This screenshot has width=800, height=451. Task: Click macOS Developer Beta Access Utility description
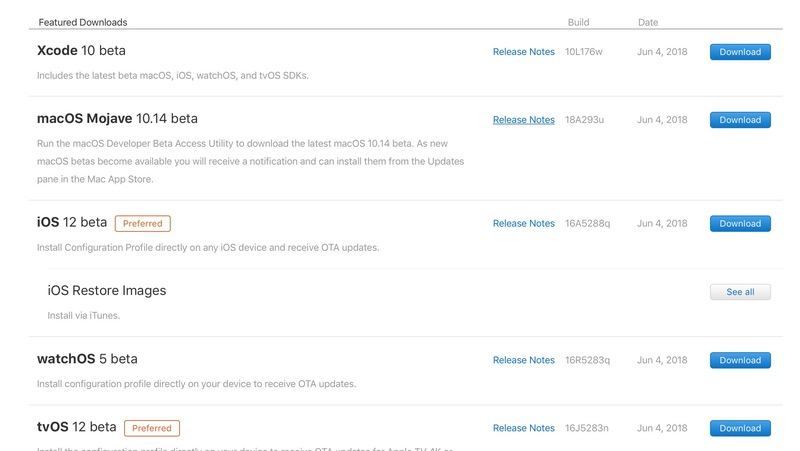251,161
